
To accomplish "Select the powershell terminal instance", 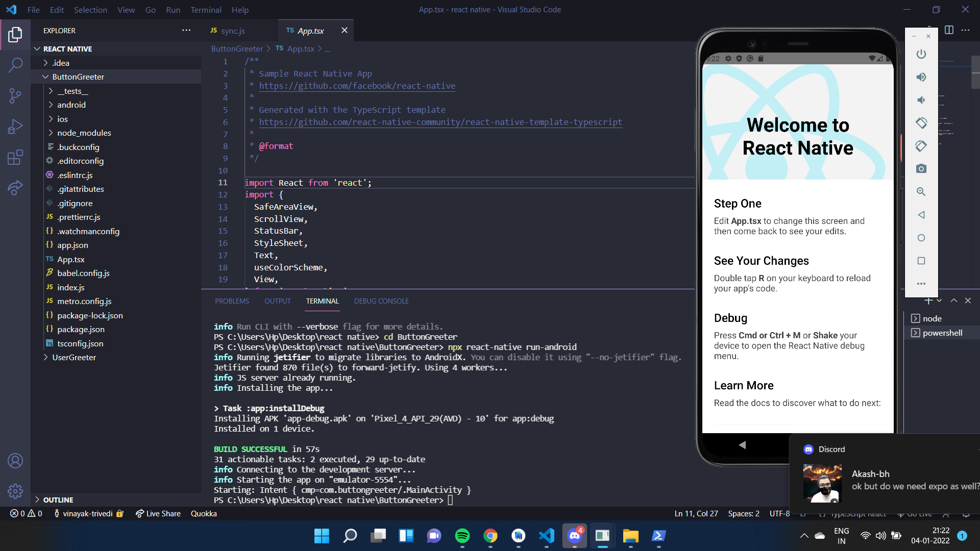I will [942, 333].
